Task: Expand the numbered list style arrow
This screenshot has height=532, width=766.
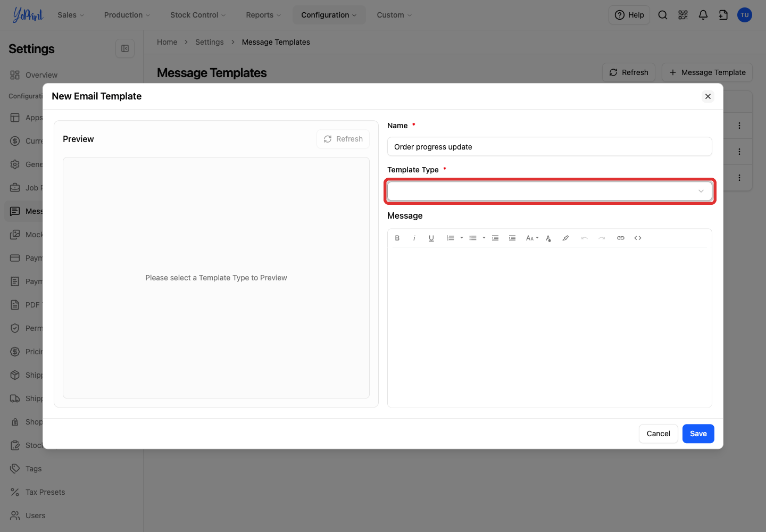Action: coord(462,238)
